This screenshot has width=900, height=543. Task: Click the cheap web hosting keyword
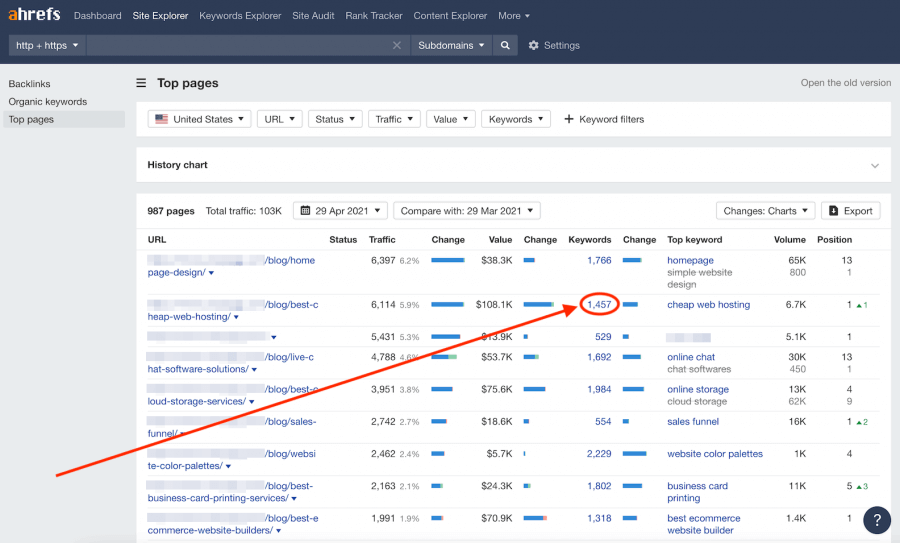pyautogui.click(x=708, y=305)
